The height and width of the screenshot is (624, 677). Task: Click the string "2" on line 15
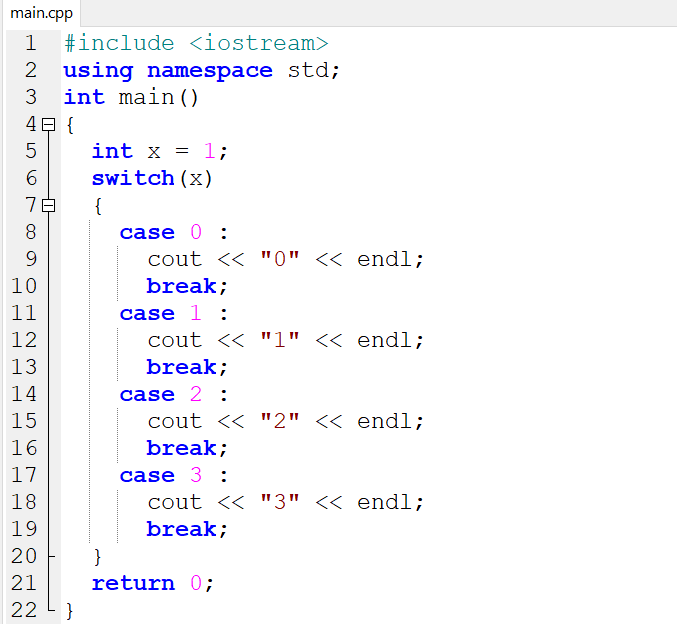[280, 421]
